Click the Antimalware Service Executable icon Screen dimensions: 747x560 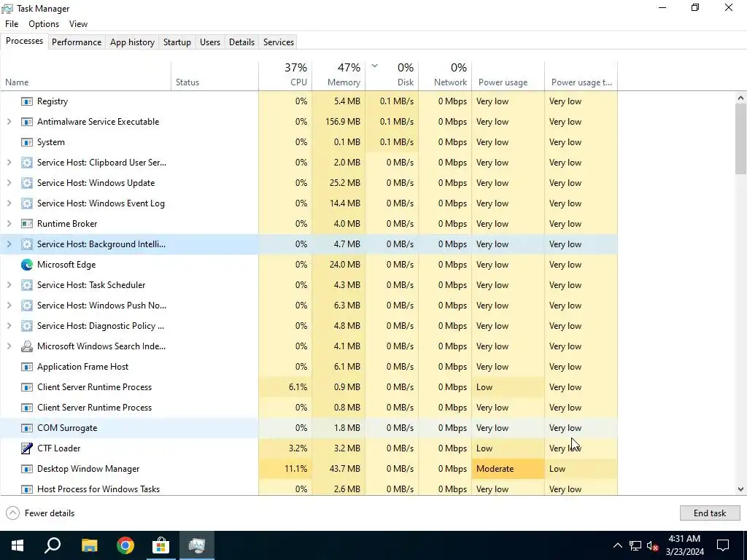(27, 122)
